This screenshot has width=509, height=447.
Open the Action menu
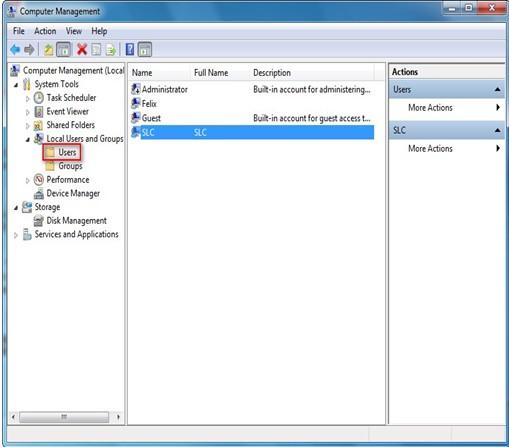point(45,31)
